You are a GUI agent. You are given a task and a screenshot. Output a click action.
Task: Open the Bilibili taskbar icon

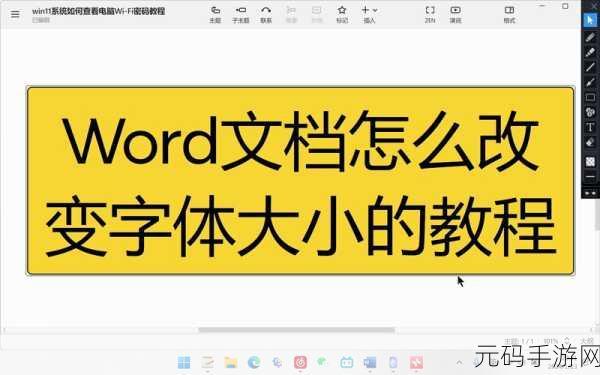(347, 362)
